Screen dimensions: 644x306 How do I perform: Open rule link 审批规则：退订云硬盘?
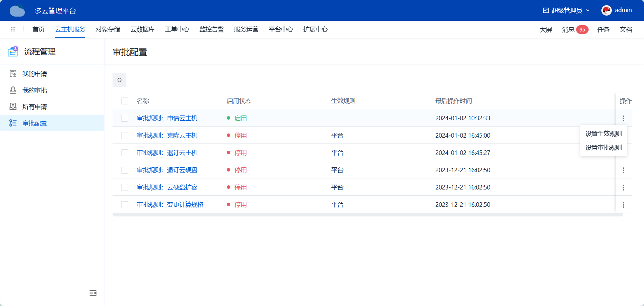tap(167, 170)
